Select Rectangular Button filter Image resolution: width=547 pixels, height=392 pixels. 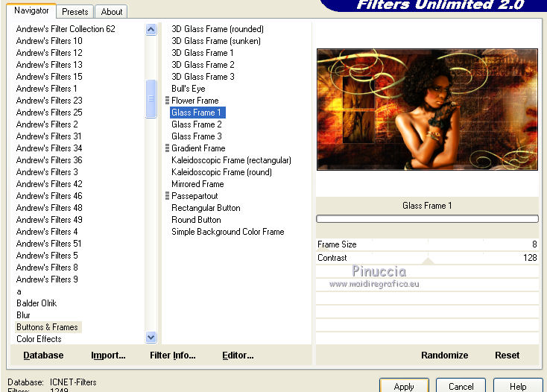point(206,208)
